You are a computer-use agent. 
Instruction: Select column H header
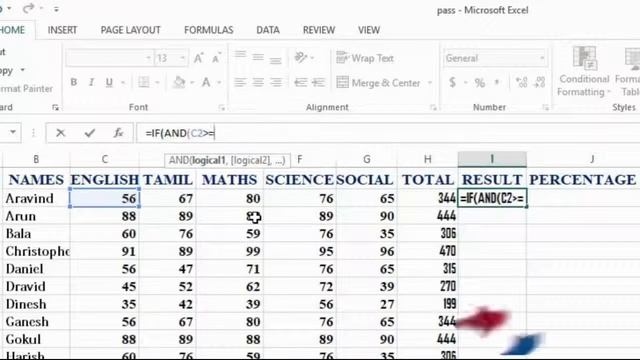tap(427, 159)
